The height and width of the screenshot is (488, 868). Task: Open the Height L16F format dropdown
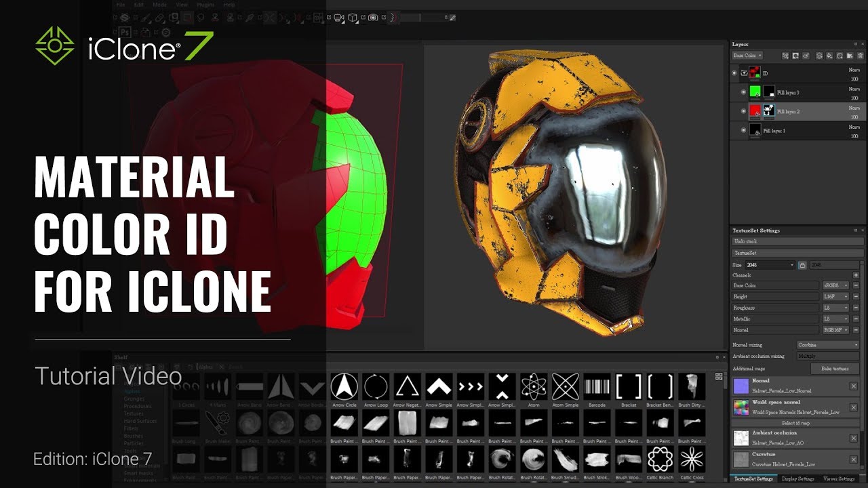pyautogui.click(x=835, y=296)
